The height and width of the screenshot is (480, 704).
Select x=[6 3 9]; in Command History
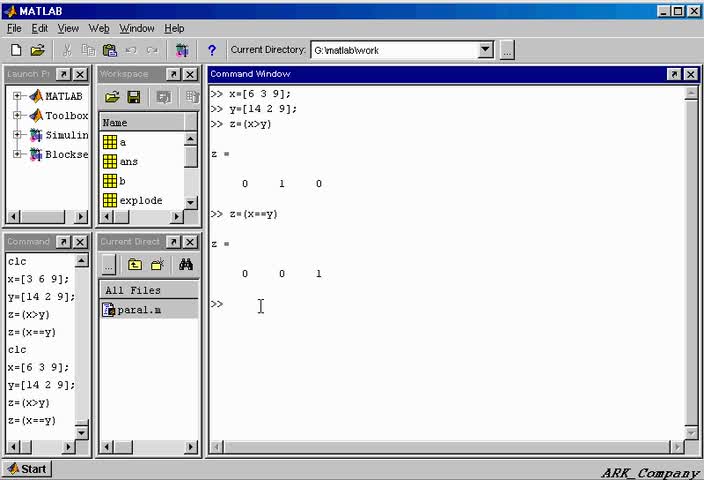tap(38, 367)
